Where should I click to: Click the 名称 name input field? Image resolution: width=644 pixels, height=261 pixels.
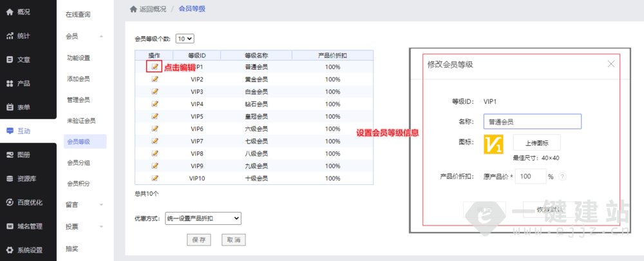532,121
